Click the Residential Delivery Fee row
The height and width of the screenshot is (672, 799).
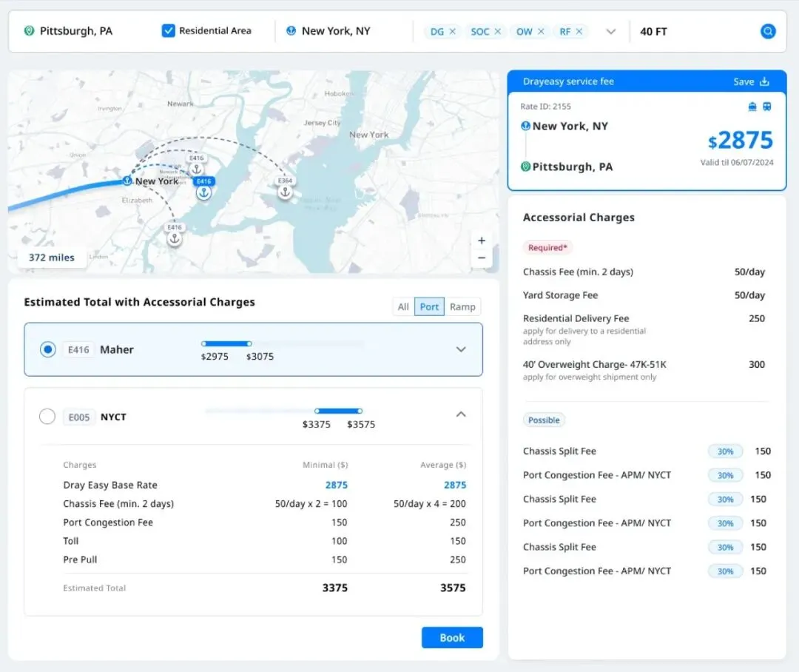pos(644,329)
